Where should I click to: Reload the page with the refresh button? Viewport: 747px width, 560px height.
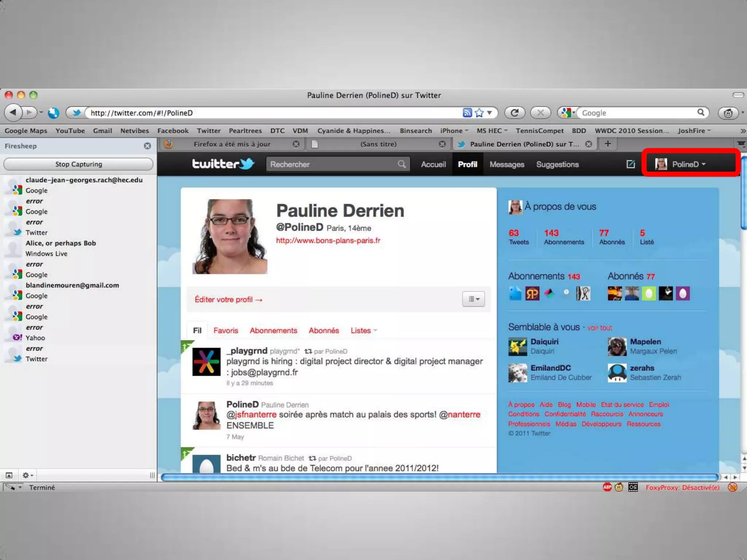[514, 113]
